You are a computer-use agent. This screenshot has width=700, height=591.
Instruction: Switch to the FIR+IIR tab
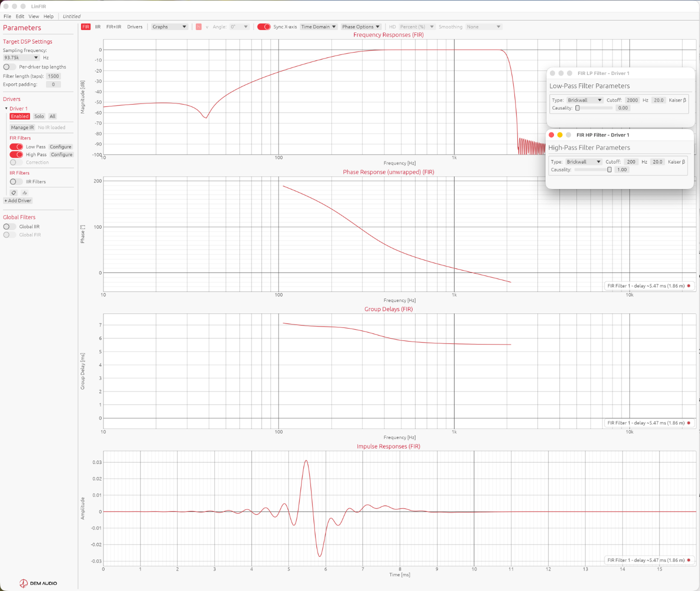point(113,27)
